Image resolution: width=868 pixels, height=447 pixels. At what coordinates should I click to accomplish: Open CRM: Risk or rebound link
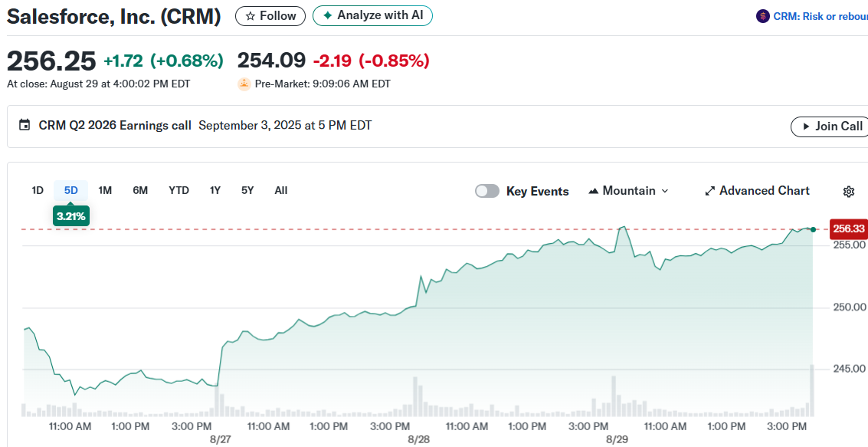[821, 16]
